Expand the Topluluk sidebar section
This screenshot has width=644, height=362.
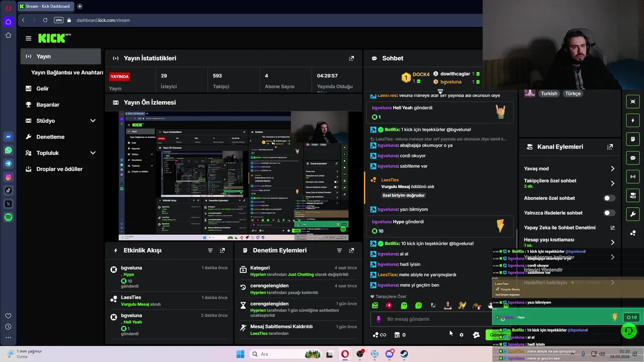pos(93,153)
